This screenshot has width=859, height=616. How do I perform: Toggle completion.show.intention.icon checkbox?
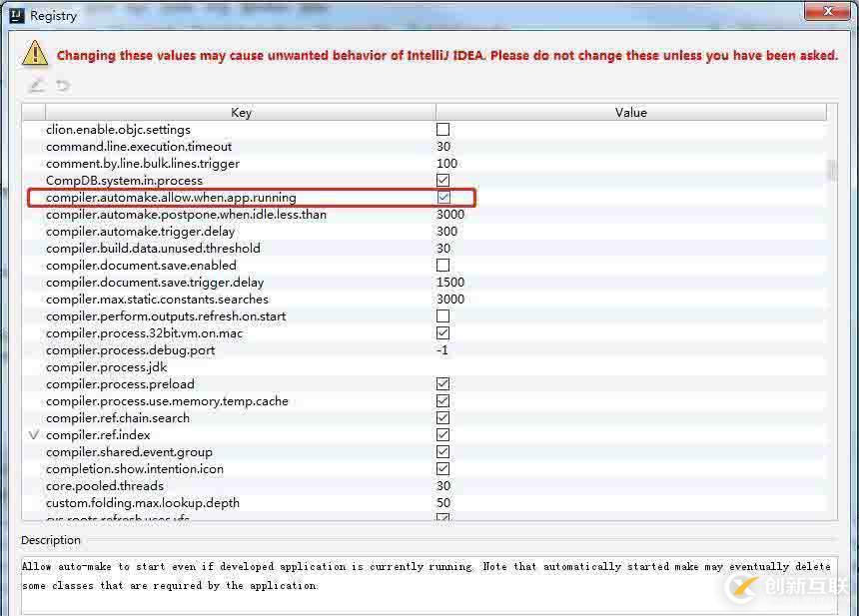pyautogui.click(x=442, y=468)
